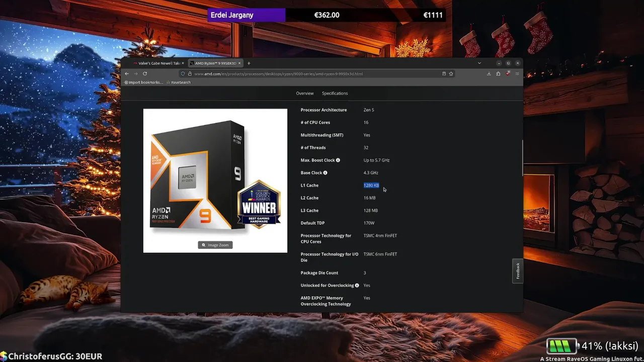
Task: Focus the amd.com address bar
Action: point(317,73)
